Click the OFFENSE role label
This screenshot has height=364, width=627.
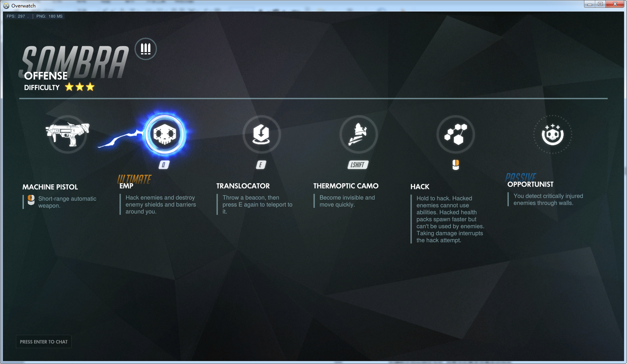(46, 76)
